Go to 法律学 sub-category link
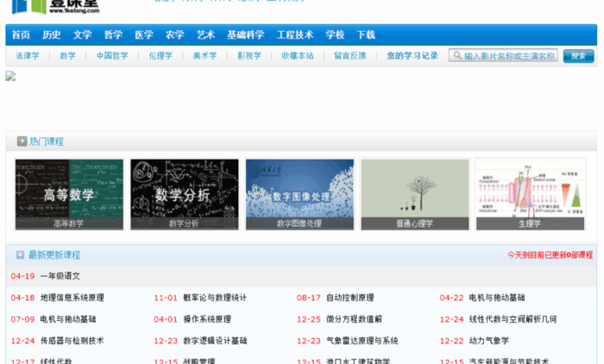The width and height of the screenshot is (604, 364). tap(28, 56)
